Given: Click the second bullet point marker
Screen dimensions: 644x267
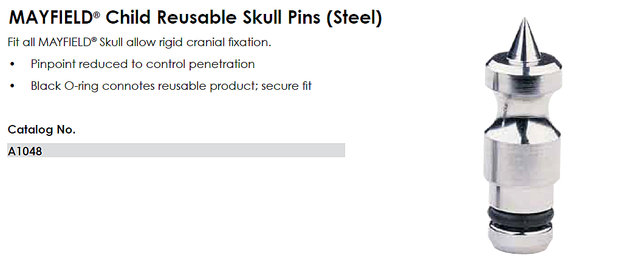Looking at the screenshot, I should 12,86.
